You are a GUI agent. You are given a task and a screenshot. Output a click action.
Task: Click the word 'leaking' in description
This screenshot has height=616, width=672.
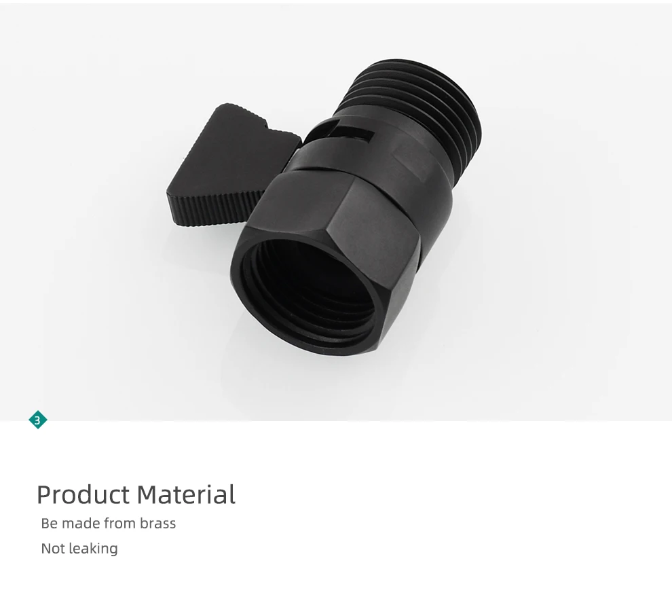click(x=94, y=549)
